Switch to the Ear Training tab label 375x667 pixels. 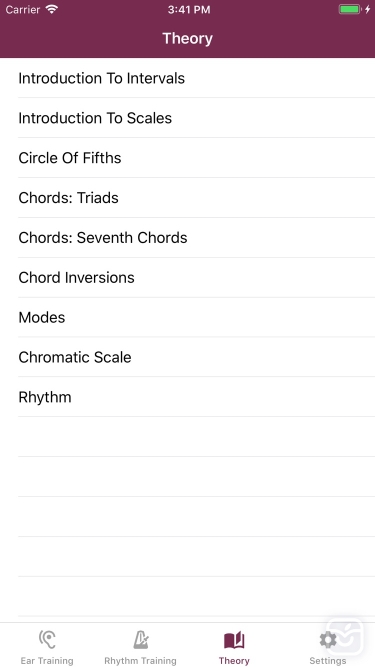pos(47,661)
